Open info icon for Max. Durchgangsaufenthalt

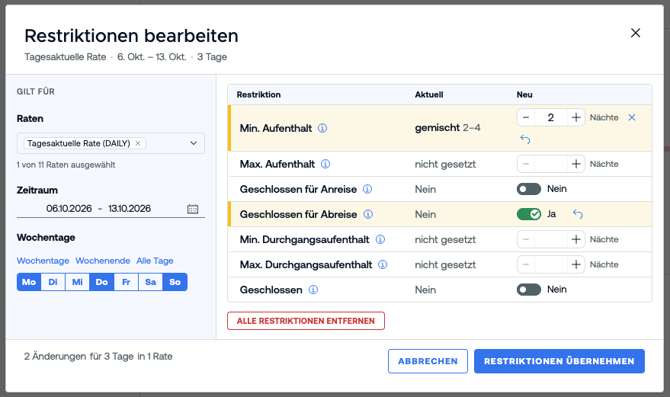(x=383, y=265)
